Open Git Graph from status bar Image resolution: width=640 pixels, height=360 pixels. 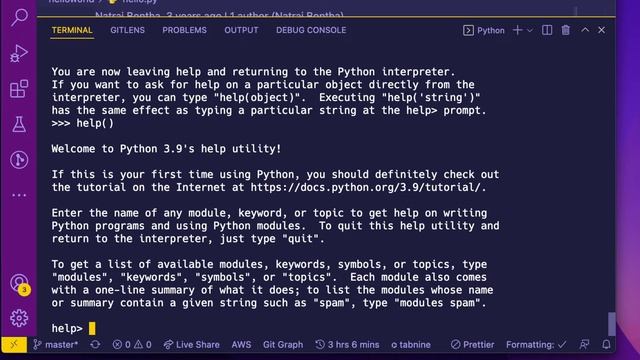tap(283, 345)
